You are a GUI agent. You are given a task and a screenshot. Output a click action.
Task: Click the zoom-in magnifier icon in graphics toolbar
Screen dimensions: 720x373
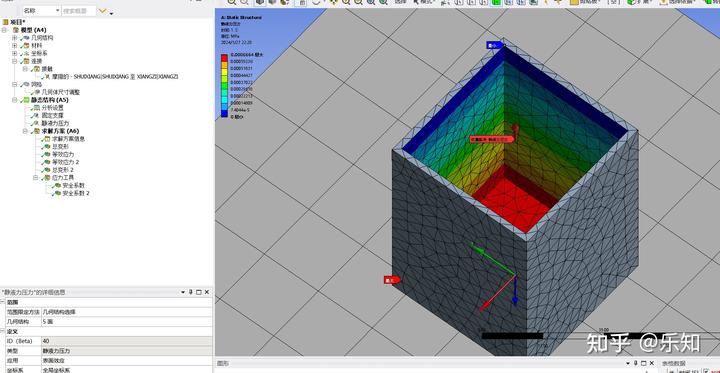(x=232, y=2)
